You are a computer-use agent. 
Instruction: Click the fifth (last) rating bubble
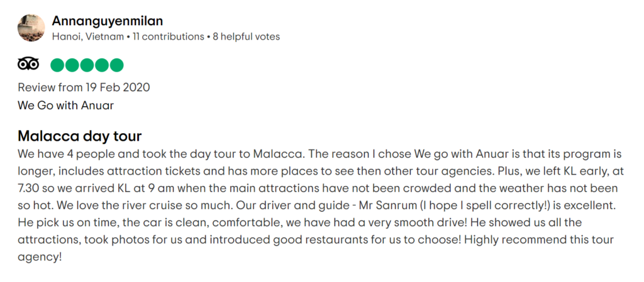(117, 65)
